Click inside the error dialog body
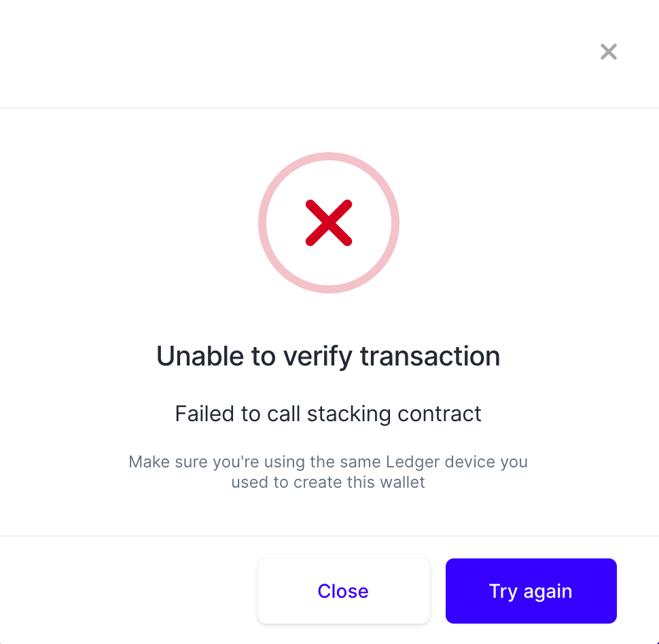Screen dimensions: 659x644 [x=329, y=319]
